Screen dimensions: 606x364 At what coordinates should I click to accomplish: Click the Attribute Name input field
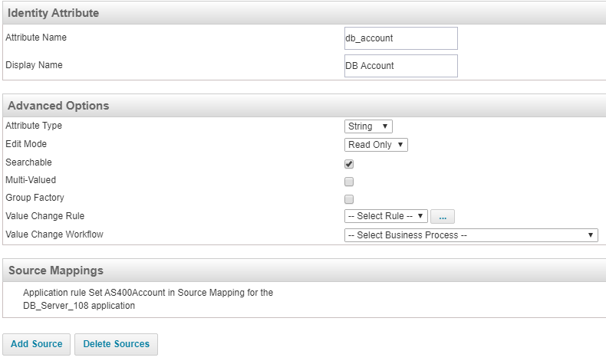point(401,38)
